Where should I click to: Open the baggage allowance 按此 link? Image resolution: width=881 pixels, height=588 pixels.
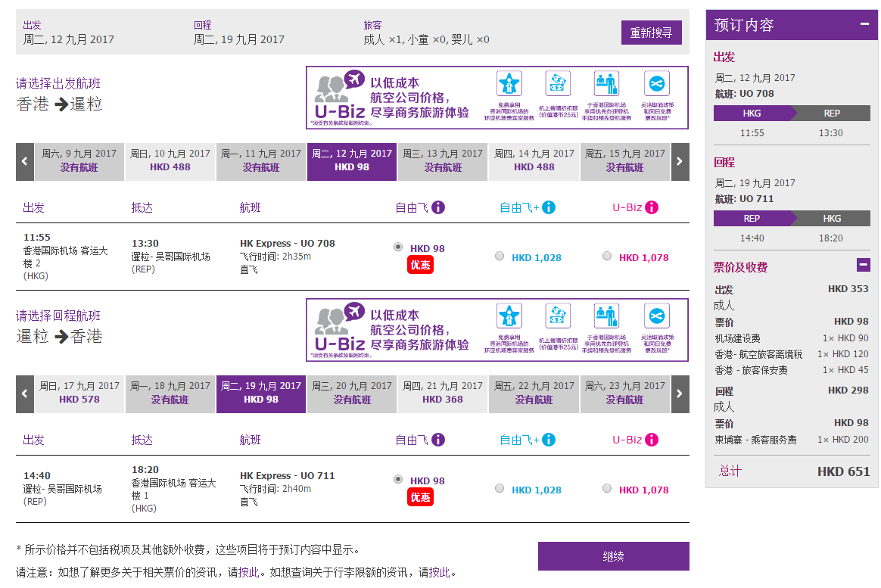point(440,572)
